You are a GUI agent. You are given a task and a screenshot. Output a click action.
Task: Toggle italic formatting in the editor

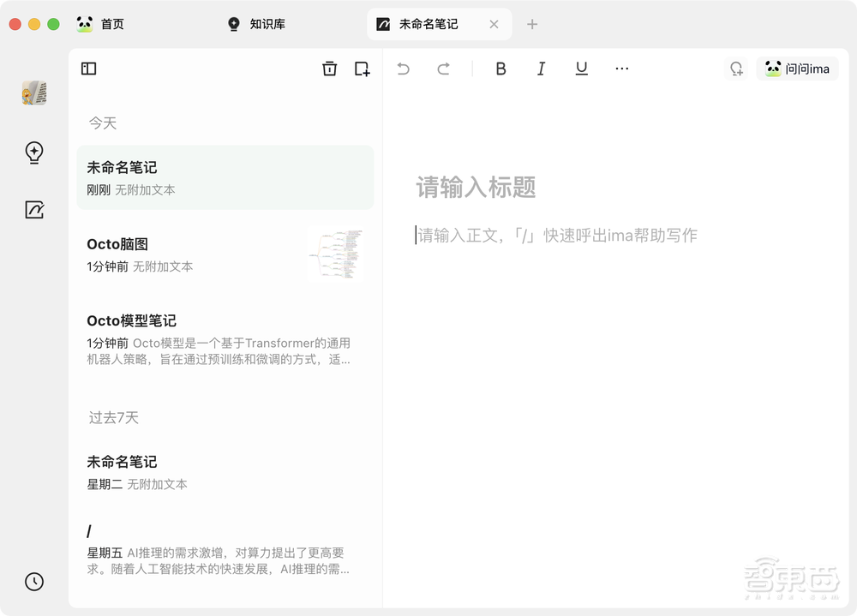tap(542, 69)
